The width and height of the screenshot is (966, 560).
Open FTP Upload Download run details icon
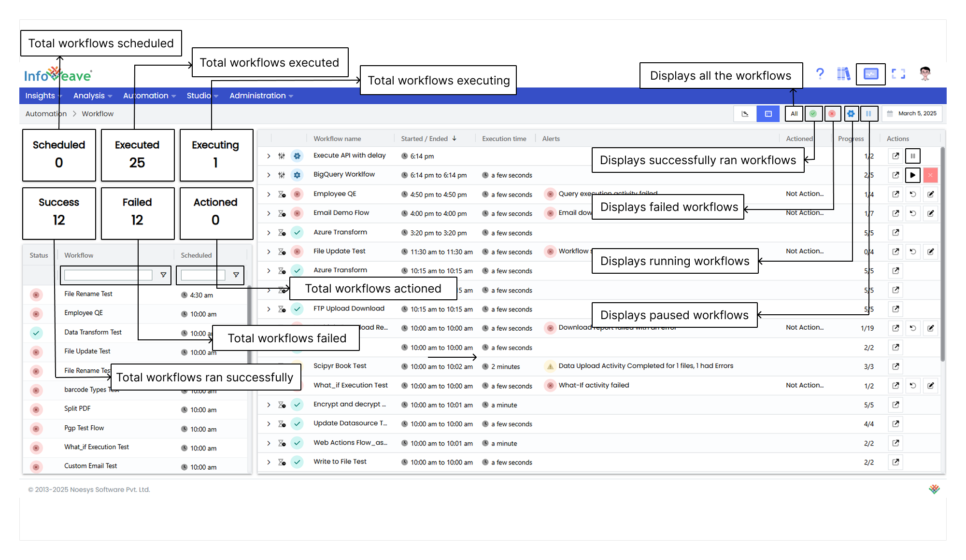tap(895, 309)
